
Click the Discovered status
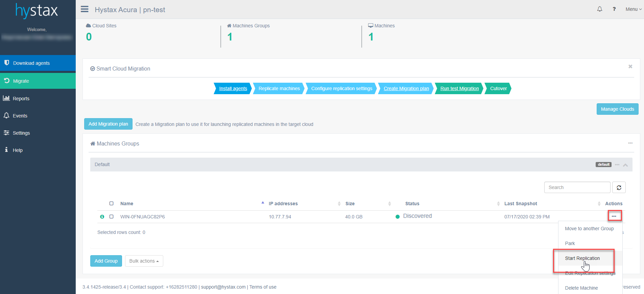point(417,216)
